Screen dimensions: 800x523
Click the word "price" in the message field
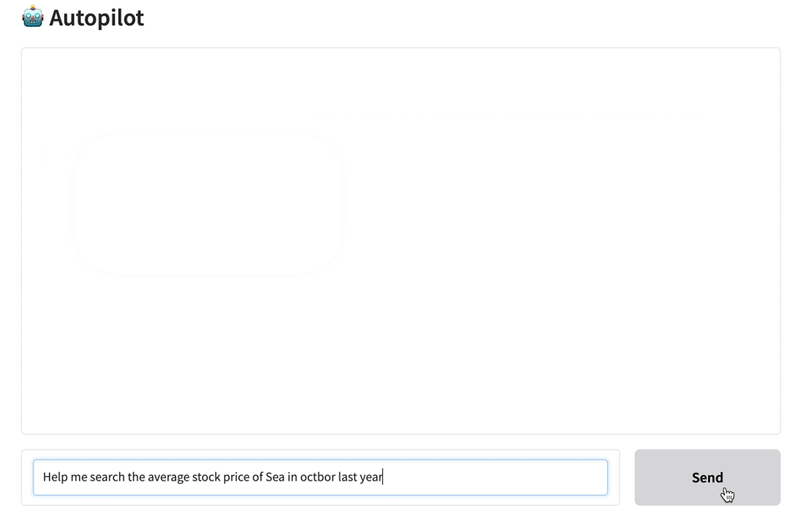click(246, 477)
